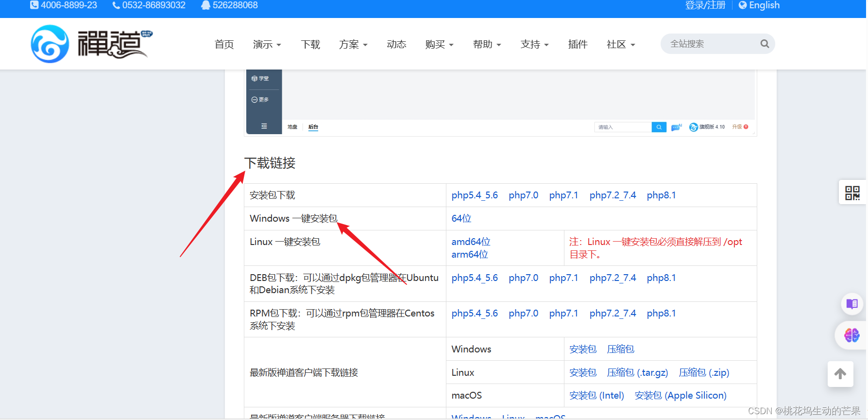Click the search magnifier icon
868x420 pixels.
pos(765,44)
